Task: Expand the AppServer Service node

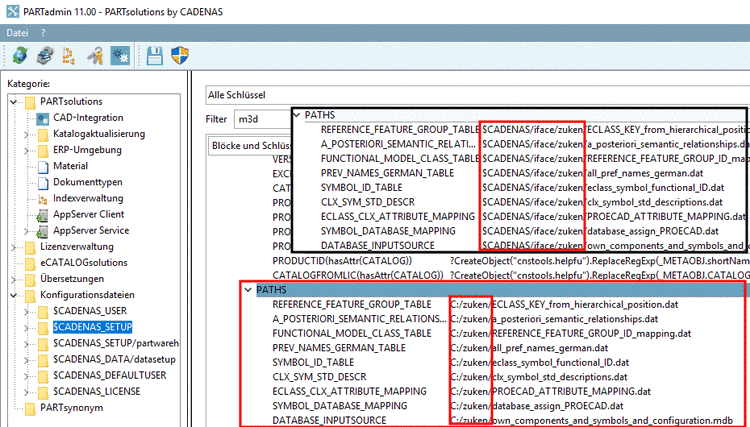Action: point(27,231)
